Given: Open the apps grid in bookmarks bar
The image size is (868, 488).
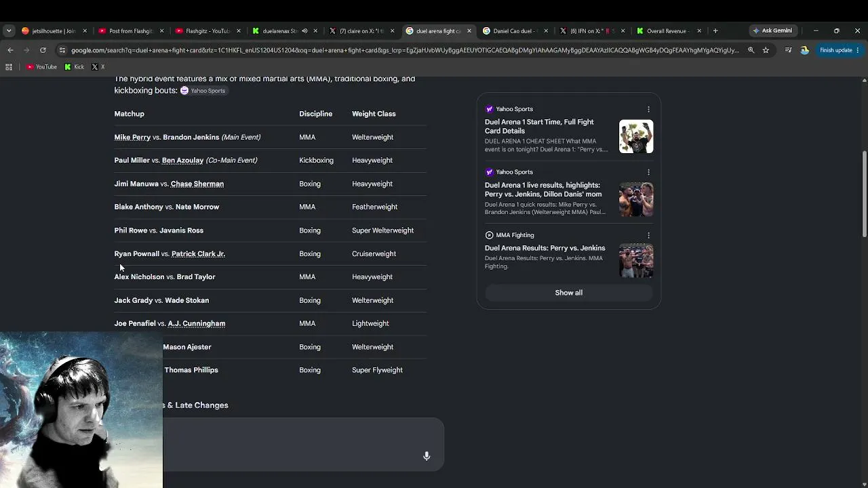Looking at the screenshot, I should click(x=9, y=67).
